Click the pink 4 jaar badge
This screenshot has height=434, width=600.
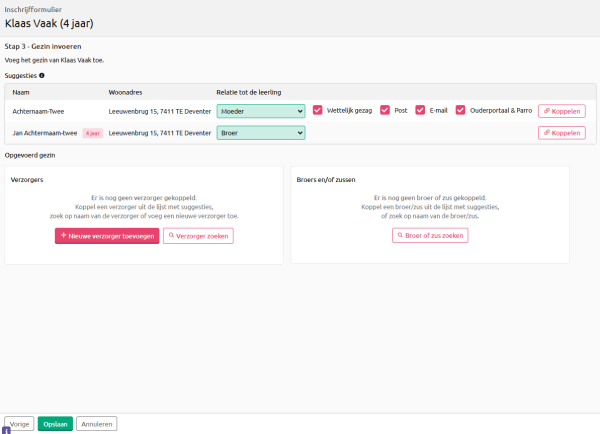click(92, 132)
